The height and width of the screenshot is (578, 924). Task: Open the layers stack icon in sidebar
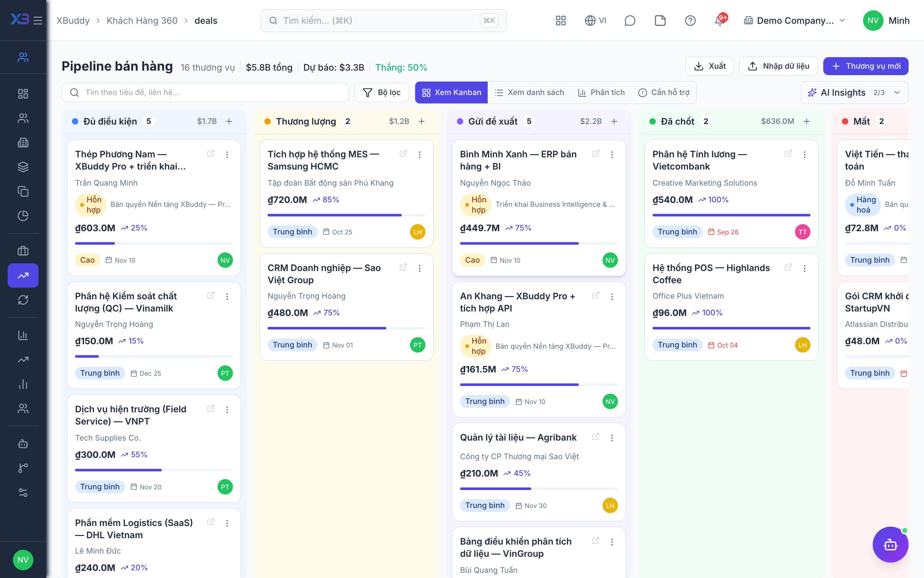pyautogui.click(x=23, y=167)
